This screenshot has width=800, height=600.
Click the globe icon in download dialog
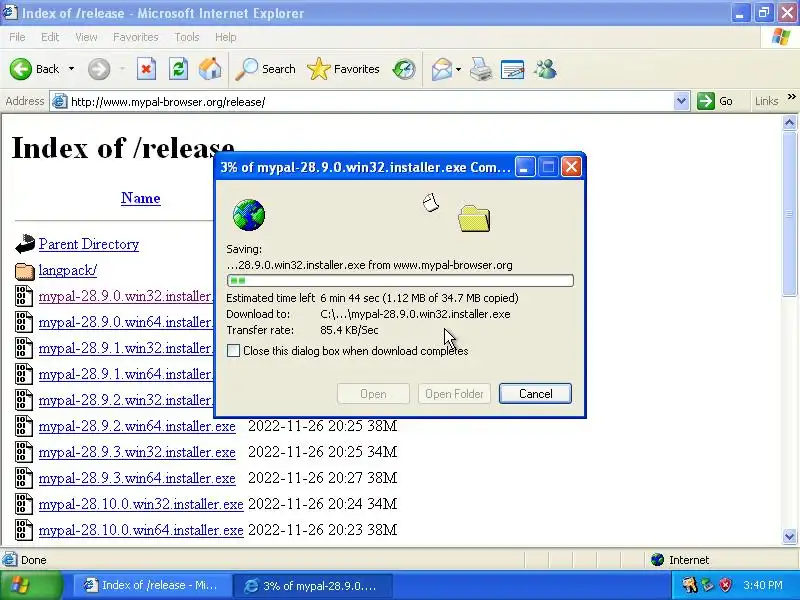(x=249, y=215)
